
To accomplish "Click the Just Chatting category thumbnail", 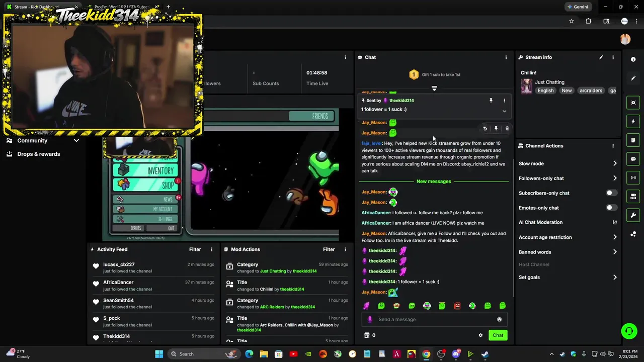I will [x=526, y=86].
